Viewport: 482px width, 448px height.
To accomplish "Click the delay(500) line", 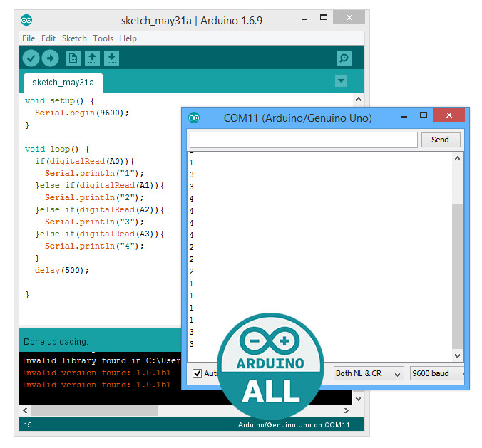I will pyautogui.click(x=62, y=270).
